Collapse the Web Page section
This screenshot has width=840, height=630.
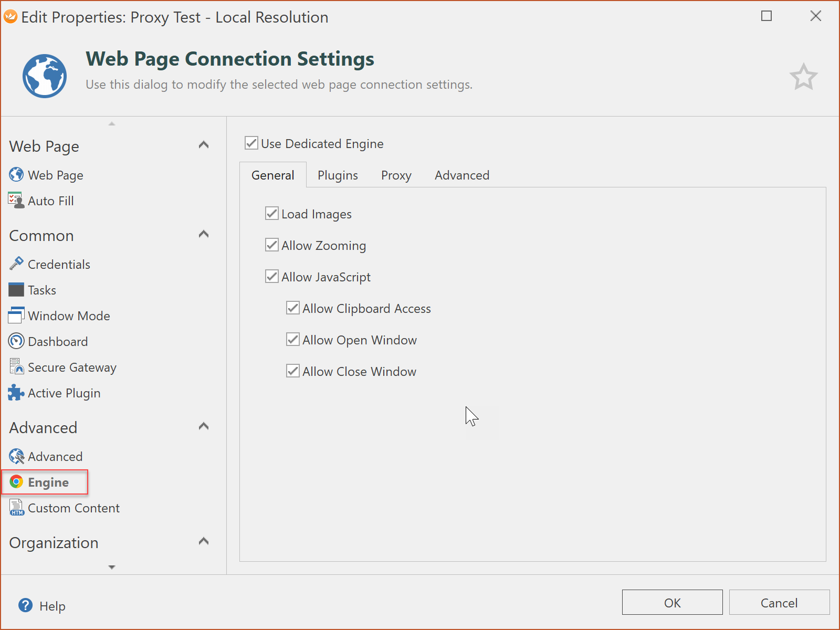tap(204, 145)
